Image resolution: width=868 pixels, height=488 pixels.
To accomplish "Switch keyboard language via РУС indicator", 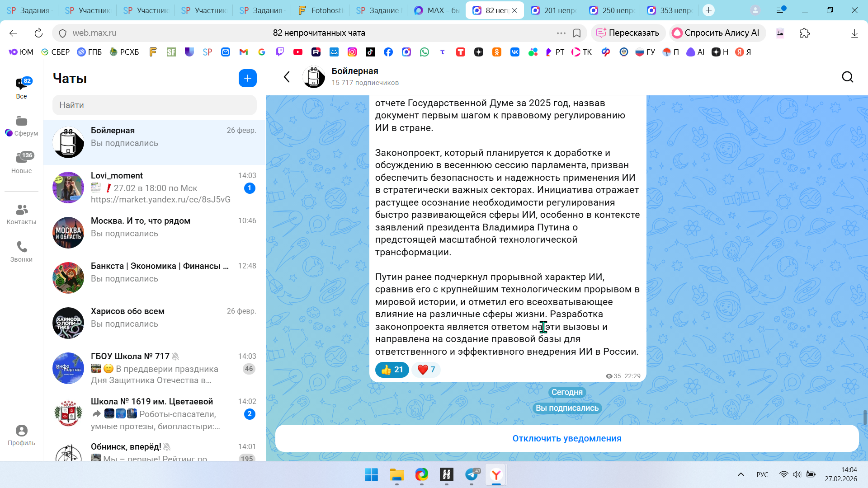I will [x=762, y=474].
